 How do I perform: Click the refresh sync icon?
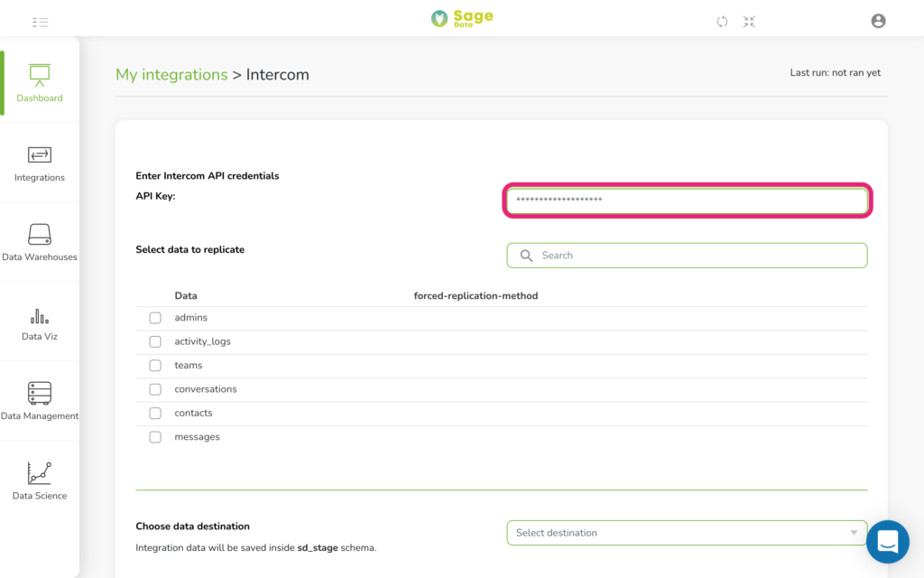coord(722,22)
